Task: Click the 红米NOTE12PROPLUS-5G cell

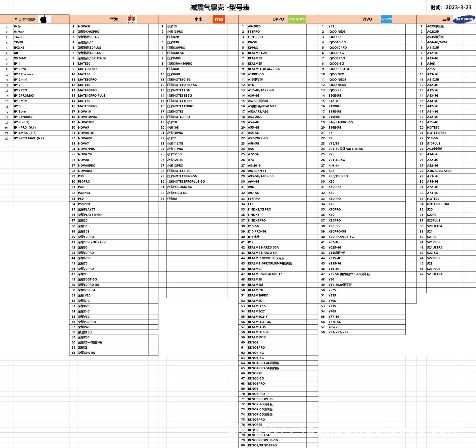Action: (x=186, y=182)
